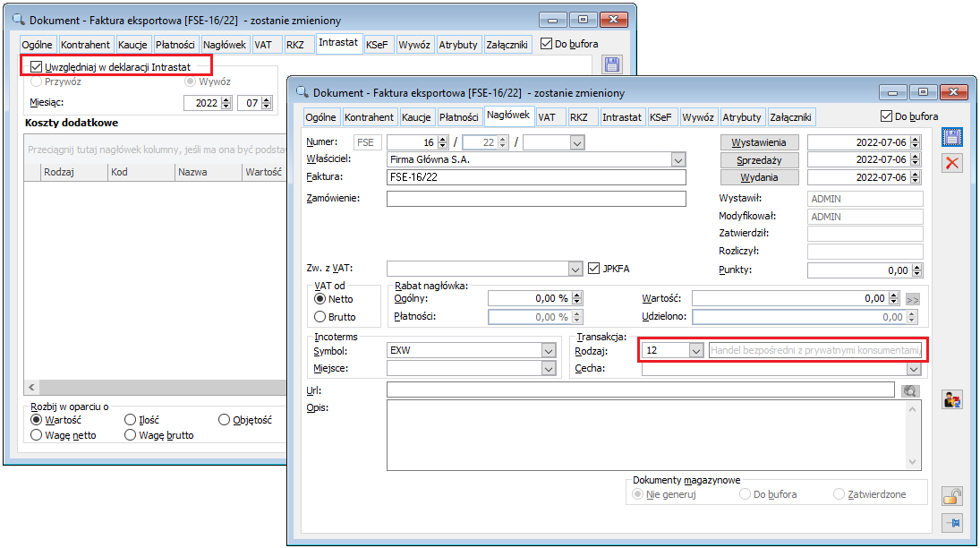Save document with floppy icon in front window
The height and width of the screenshot is (548, 980).
(952, 137)
